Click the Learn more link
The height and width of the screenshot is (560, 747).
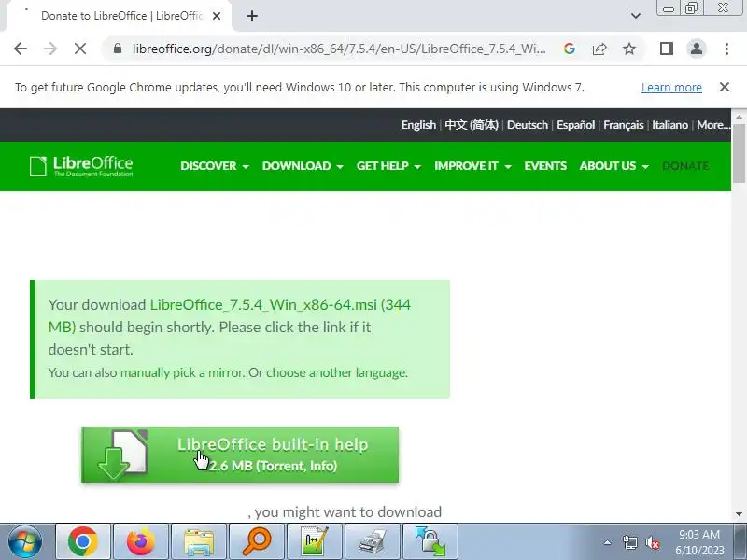pos(671,88)
